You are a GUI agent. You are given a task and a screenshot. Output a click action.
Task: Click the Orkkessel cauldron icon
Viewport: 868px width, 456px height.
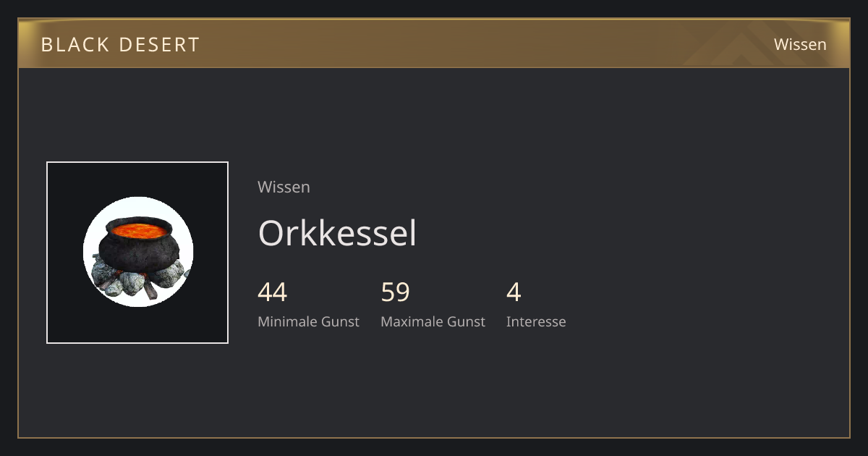click(138, 252)
